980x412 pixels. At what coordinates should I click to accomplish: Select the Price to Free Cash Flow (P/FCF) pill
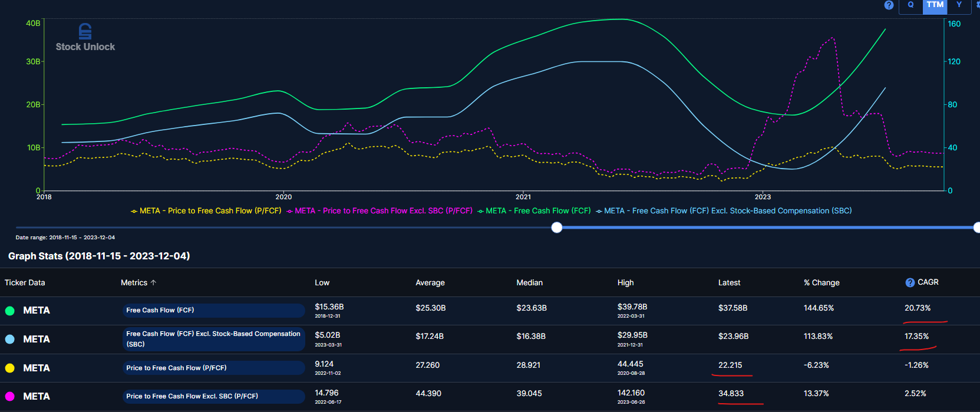(x=214, y=368)
